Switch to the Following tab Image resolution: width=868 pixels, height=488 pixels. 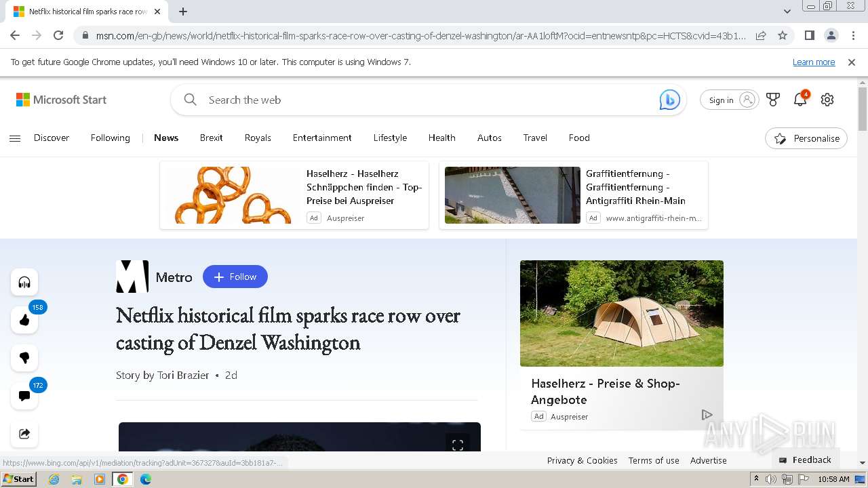[111, 138]
